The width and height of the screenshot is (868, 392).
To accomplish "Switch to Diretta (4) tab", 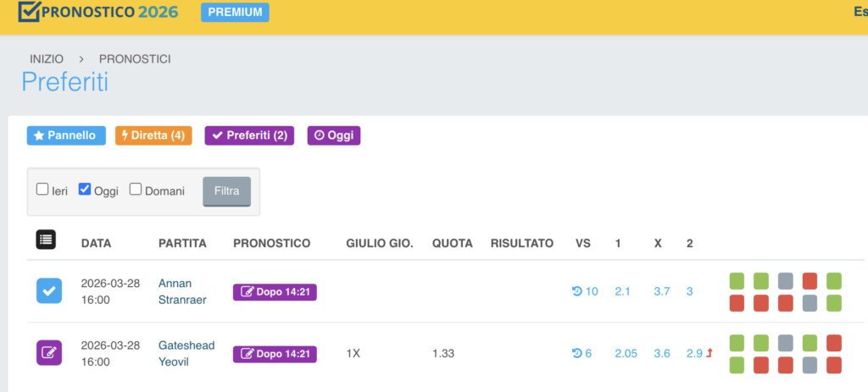I will tap(153, 135).
